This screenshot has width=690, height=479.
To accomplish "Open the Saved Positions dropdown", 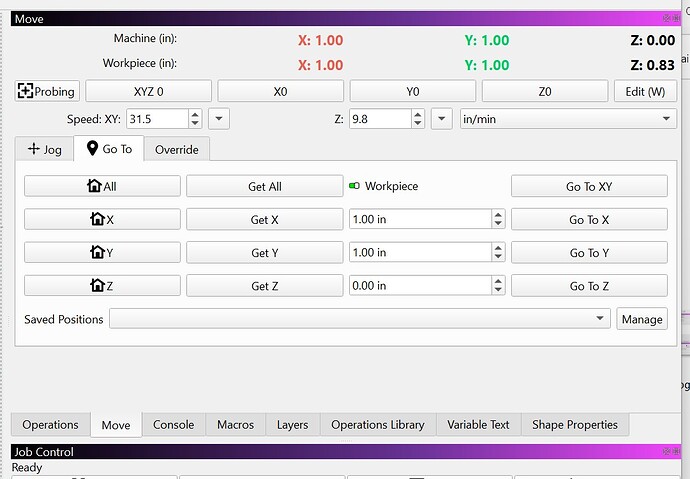I will coord(360,318).
